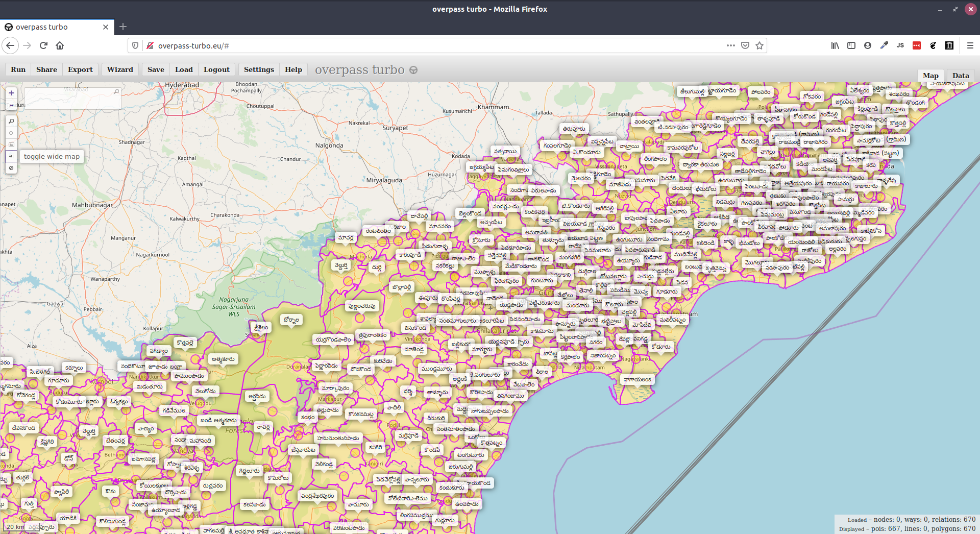Click the Kalwakurthy town label
Screen dimensions: 980x534
tap(185, 219)
